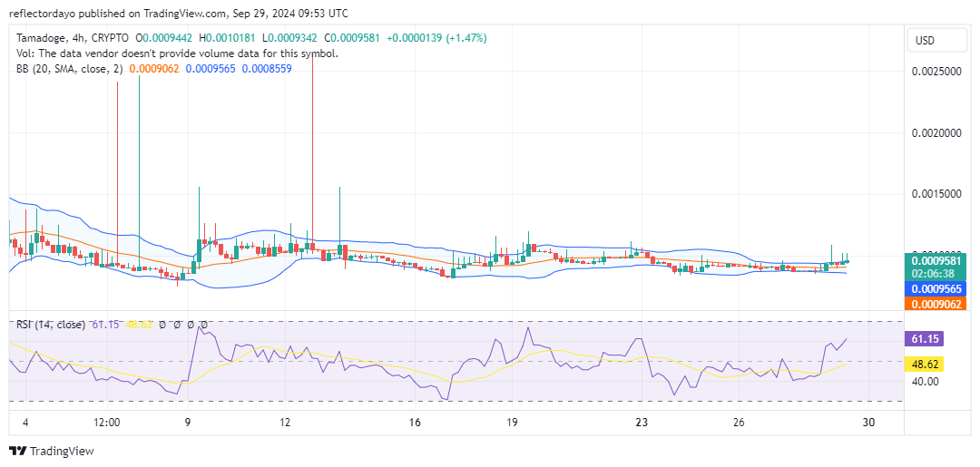This screenshot has height=467, width=980.
Task: Click date label 9 on time axis
Action: click(188, 423)
